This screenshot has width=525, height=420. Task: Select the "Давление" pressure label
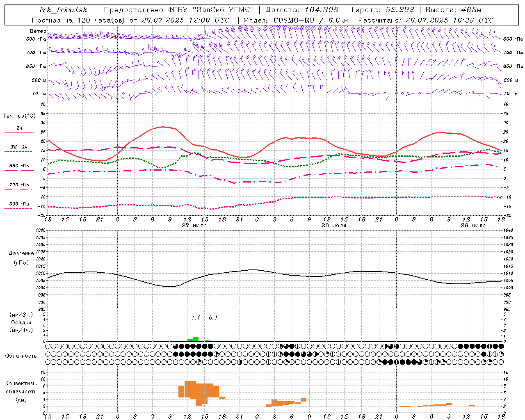(x=21, y=253)
